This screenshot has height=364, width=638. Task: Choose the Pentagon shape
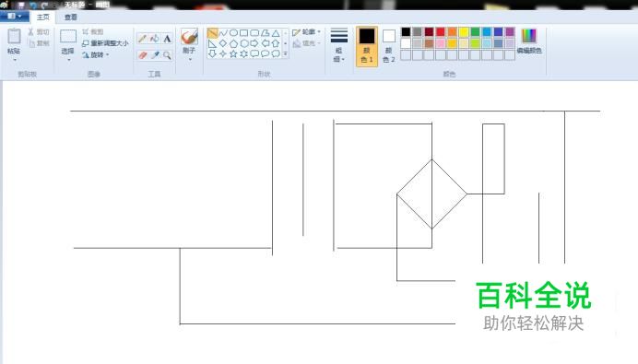[x=233, y=43]
